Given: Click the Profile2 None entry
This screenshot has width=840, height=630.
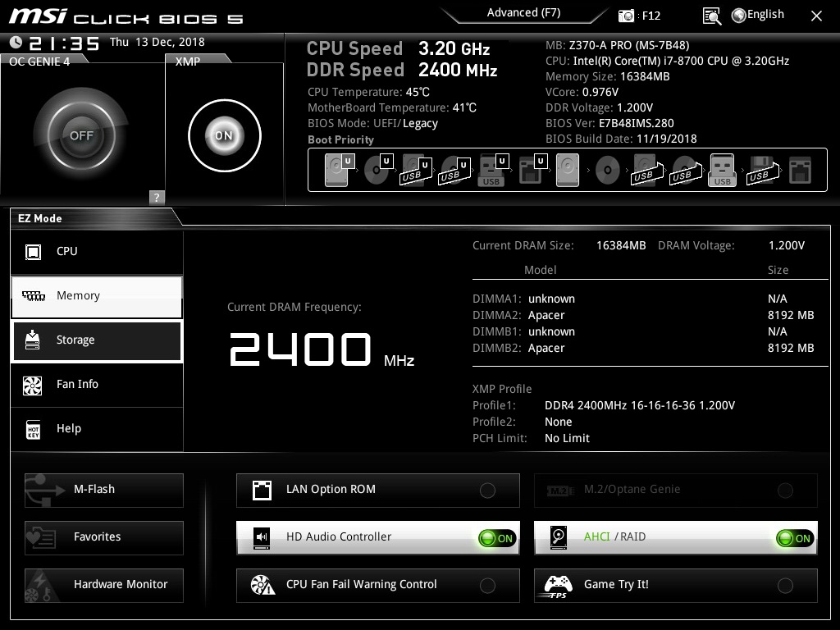Looking at the screenshot, I should (x=558, y=422).
